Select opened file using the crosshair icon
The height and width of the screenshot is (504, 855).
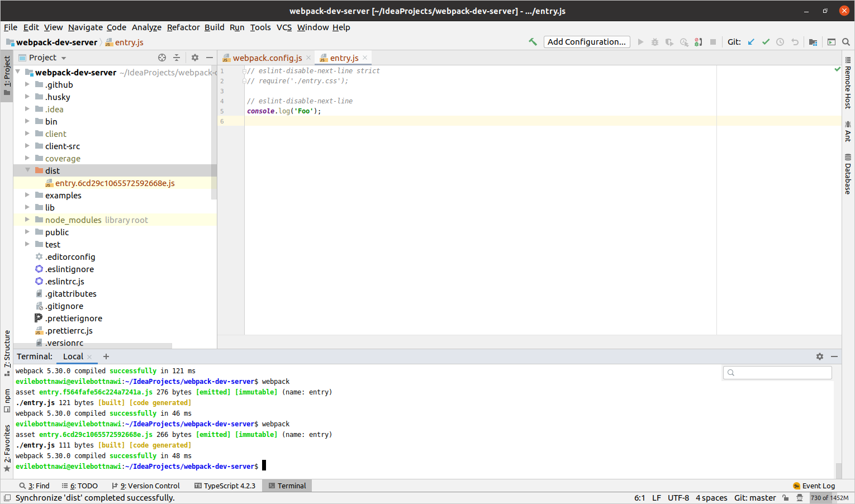[x=161, y=57]
